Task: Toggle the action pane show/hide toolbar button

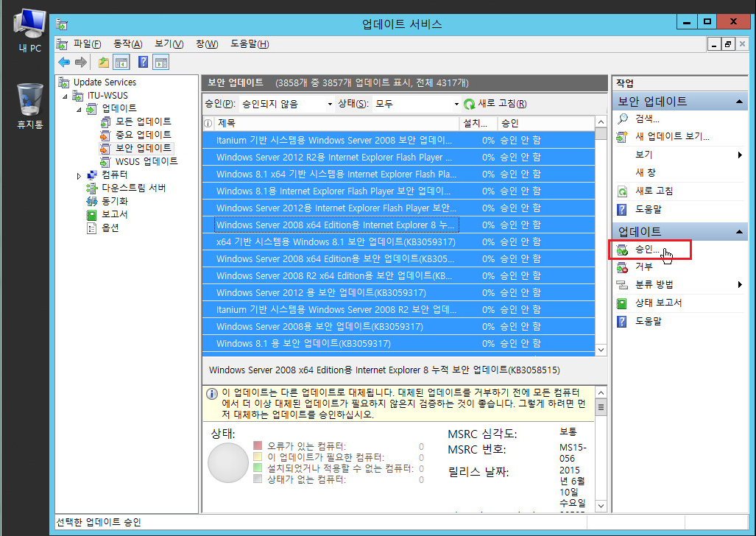Action: tap(161, 63)
